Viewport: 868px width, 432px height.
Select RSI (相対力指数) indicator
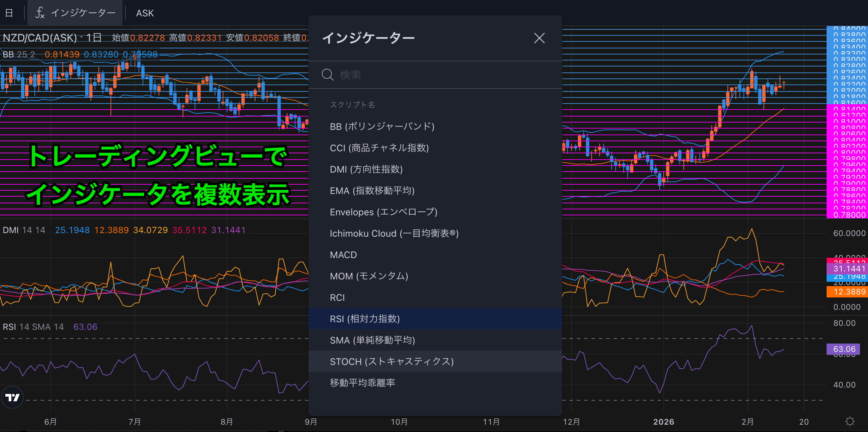tap(365, 319)
